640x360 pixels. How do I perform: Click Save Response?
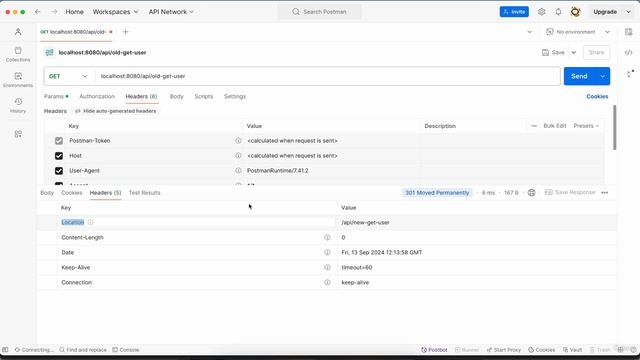click(570, 192)
